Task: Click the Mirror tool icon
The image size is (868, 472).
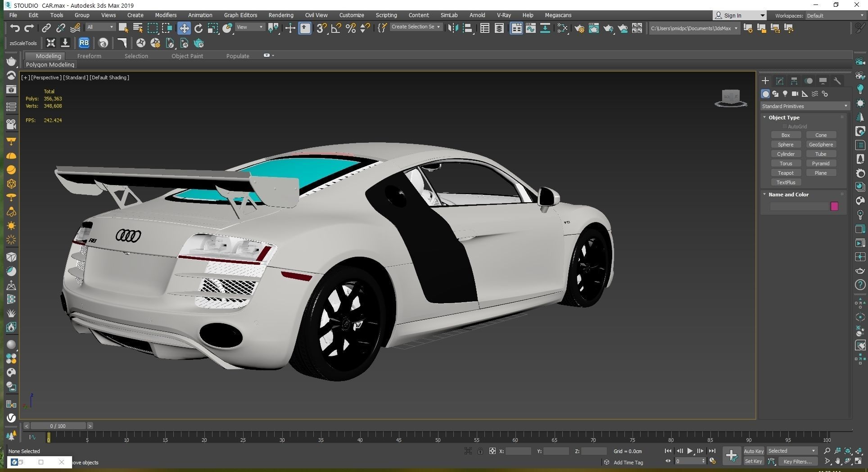Action: coord(453,28)
